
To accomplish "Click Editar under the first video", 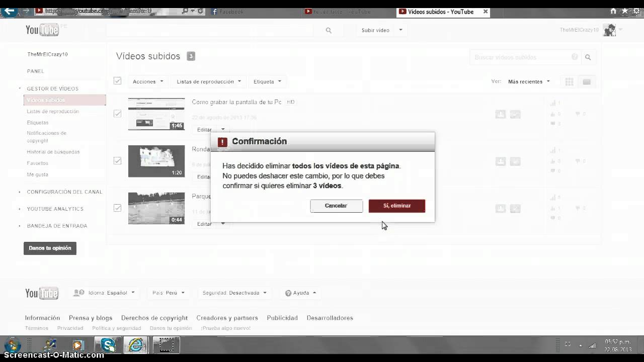I will click(204, 130).
